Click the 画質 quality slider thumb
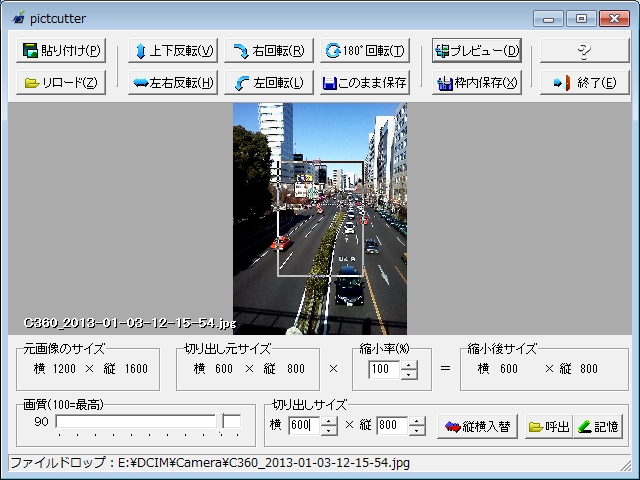The width and height of the screenshot is (640, 480). pos(220,422)
